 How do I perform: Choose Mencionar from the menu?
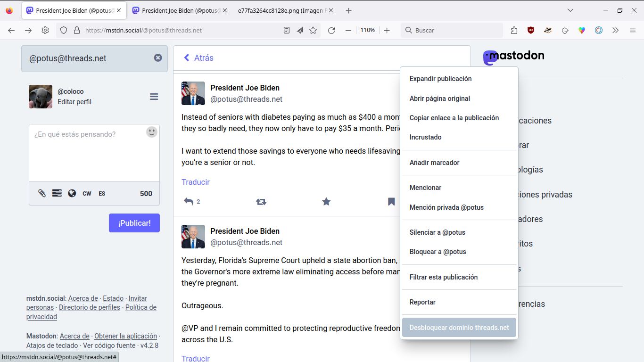tap(459, 188)
